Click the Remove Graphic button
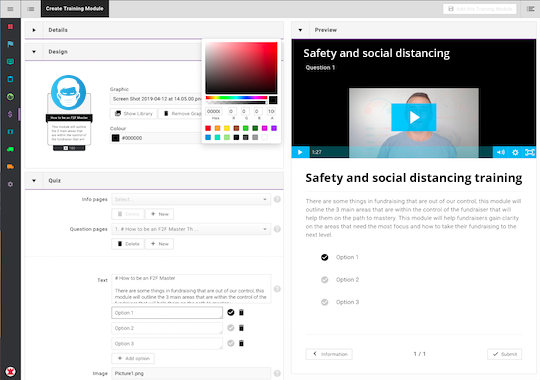The width and height of the screenshot is (540, 380). coord(180,114)
